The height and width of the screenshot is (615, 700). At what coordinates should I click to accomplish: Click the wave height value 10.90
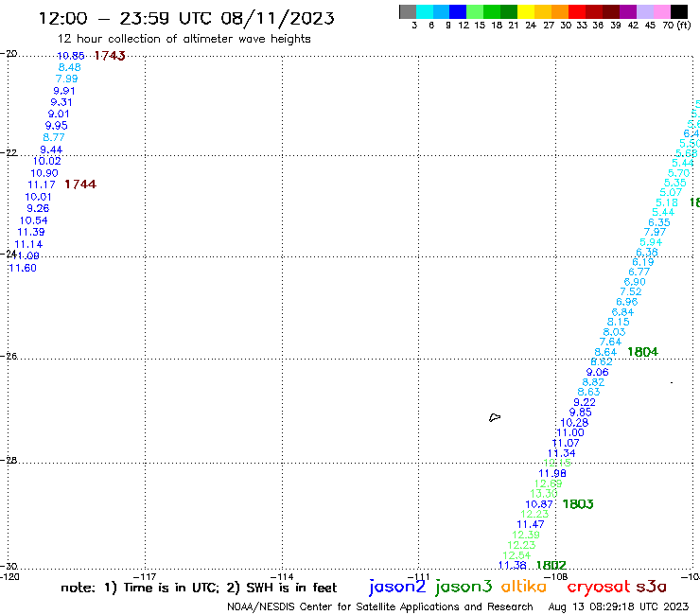coord(44,173)
